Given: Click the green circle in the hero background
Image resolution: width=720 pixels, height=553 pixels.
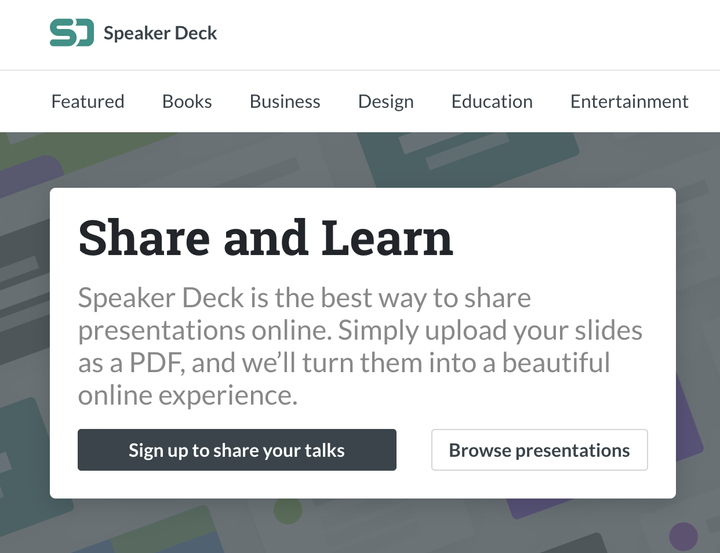Looking at the screenshot, I should pyautogui.click(x=287, y=512).
